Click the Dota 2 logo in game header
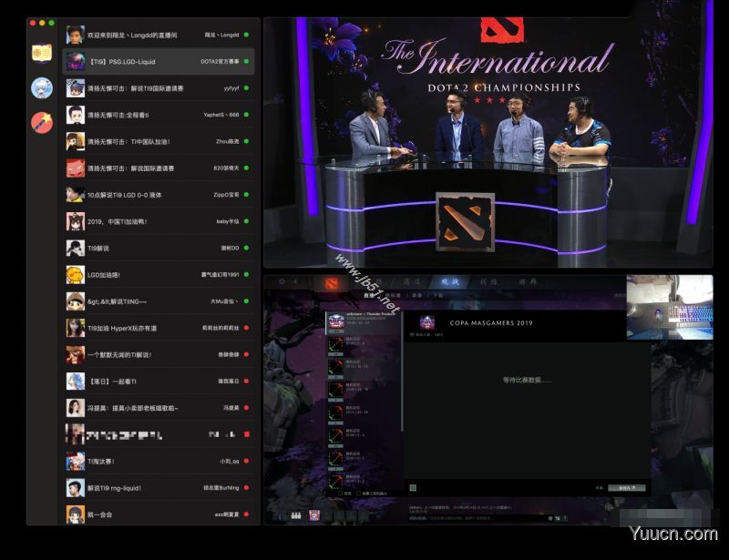Screen dimensions: 729x560 tap(331, 282)
